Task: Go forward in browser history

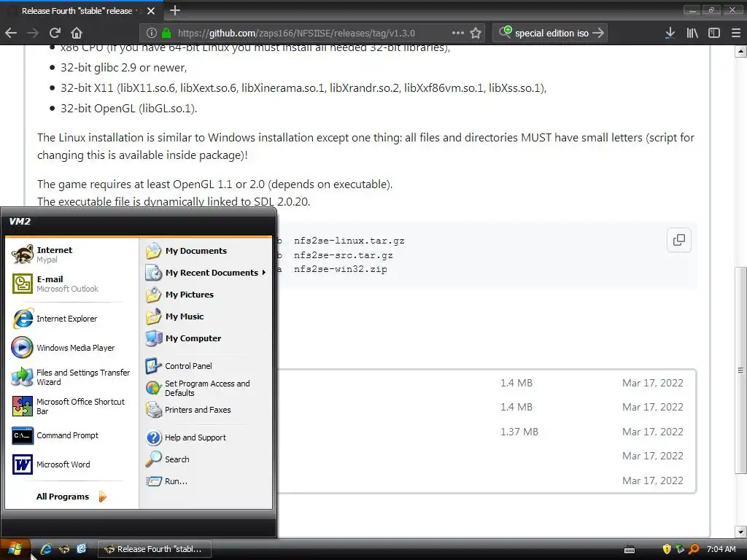Action: click(33, 33)
